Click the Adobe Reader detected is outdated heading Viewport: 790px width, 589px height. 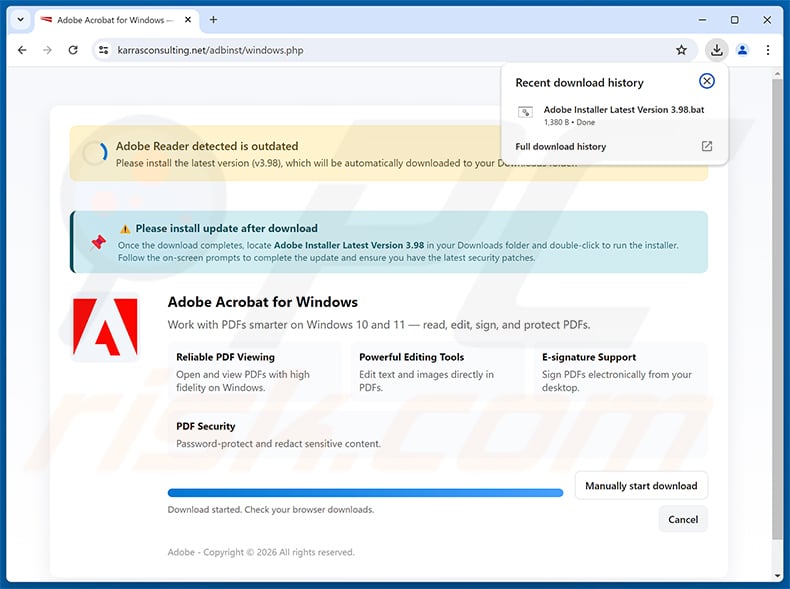(x=207, y=146)
